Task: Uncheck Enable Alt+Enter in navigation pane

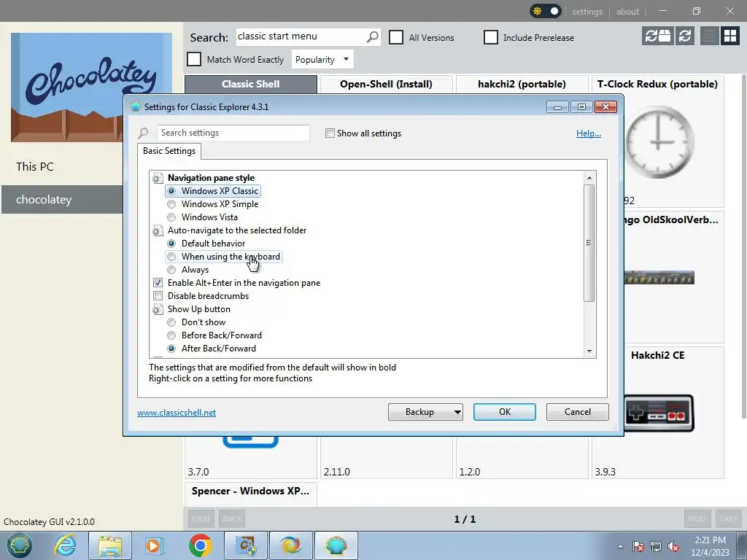Action: 158,283
